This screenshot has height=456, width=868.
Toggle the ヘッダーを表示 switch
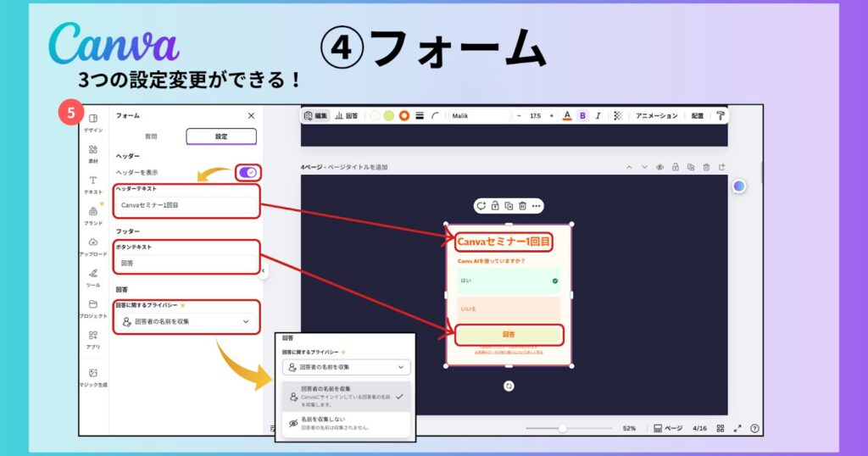coord(248,173)
